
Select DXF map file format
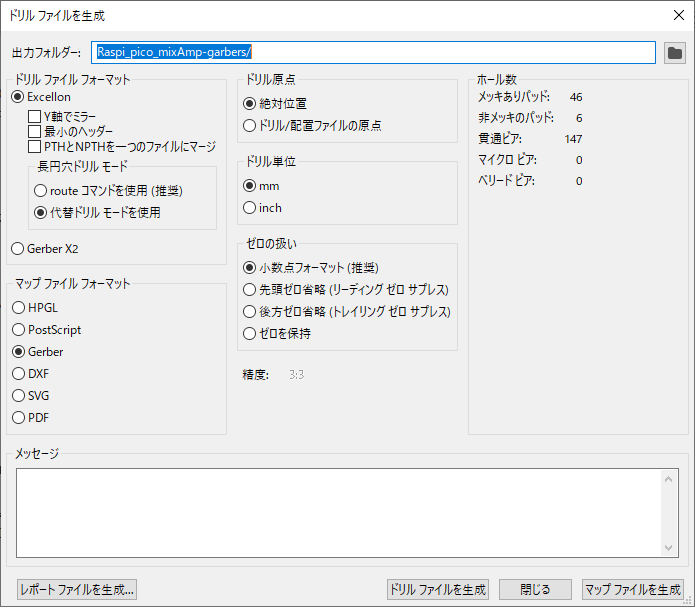pyautogui.click(x=31, y=374)
